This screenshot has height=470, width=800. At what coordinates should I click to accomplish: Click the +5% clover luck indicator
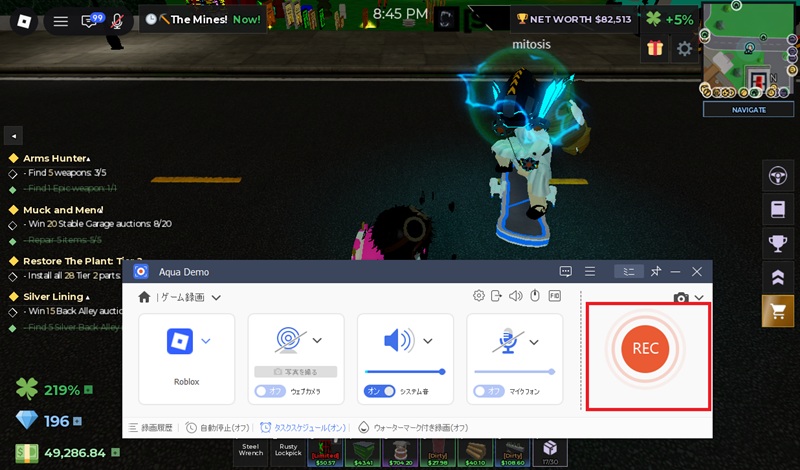pyautogui.click(x=669, y=19)
